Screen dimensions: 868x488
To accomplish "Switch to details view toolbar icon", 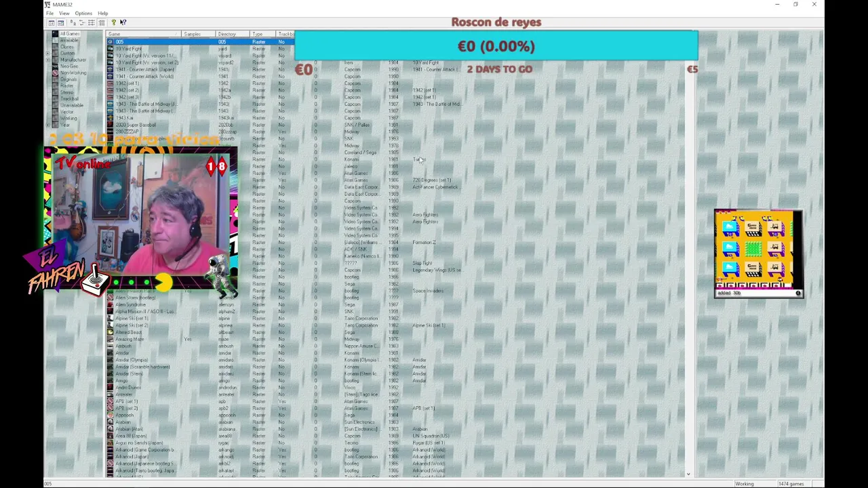I will pyautogui.click(x=102, y=22).
